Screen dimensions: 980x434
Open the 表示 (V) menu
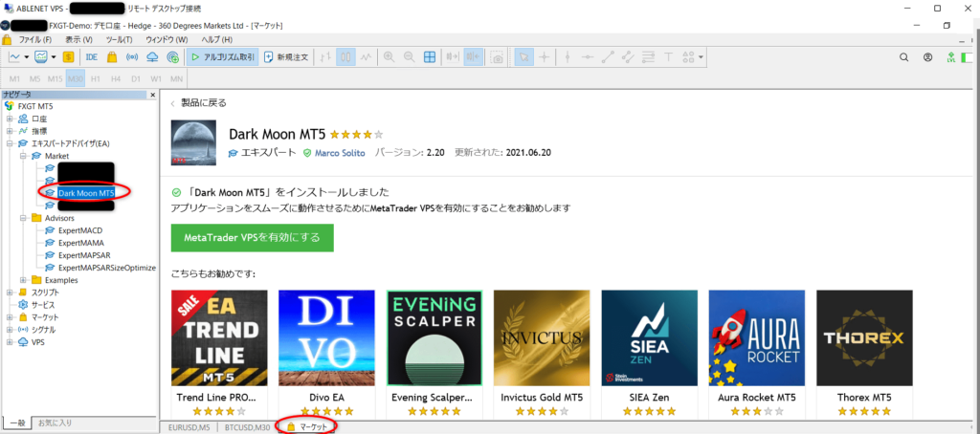(78, 39)
